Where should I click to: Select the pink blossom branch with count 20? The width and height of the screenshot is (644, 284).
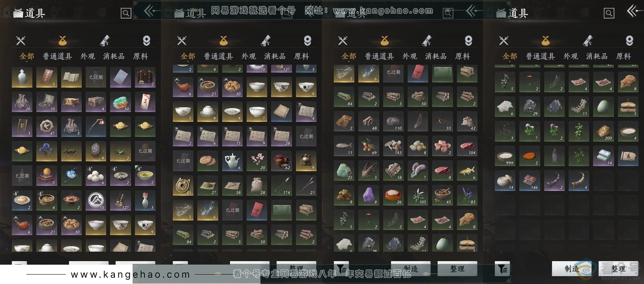[x=257, y=161]
